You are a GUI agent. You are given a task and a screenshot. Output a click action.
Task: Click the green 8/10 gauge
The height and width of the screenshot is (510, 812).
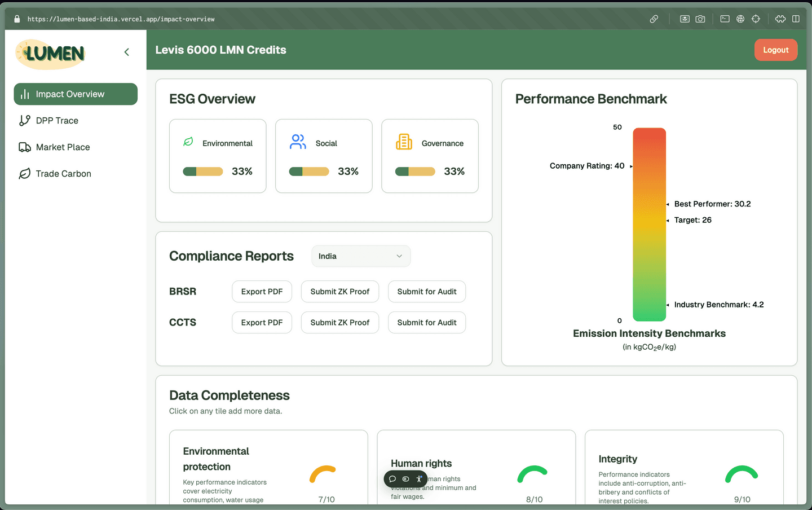(532, 475)
